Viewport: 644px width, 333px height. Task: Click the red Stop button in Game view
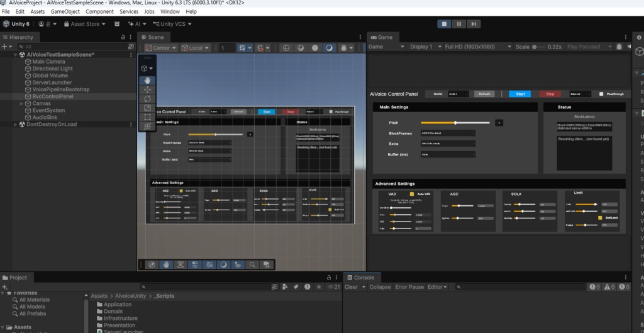550,94
